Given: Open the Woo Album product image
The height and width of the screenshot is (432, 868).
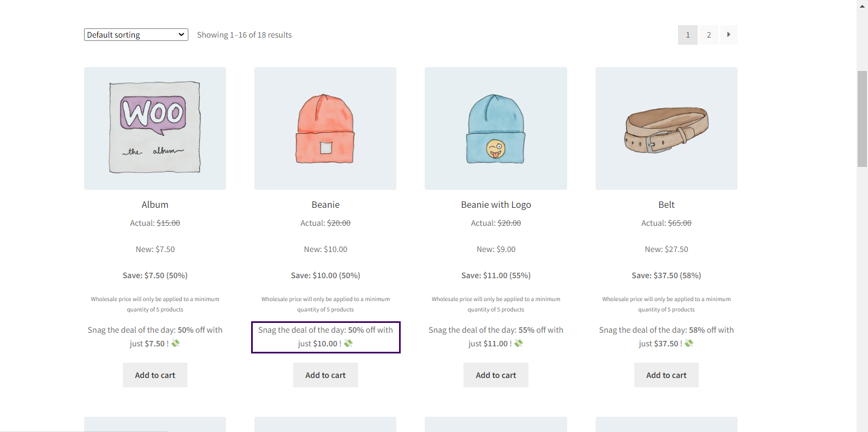Looking at the screenshot, I should 155,128.
